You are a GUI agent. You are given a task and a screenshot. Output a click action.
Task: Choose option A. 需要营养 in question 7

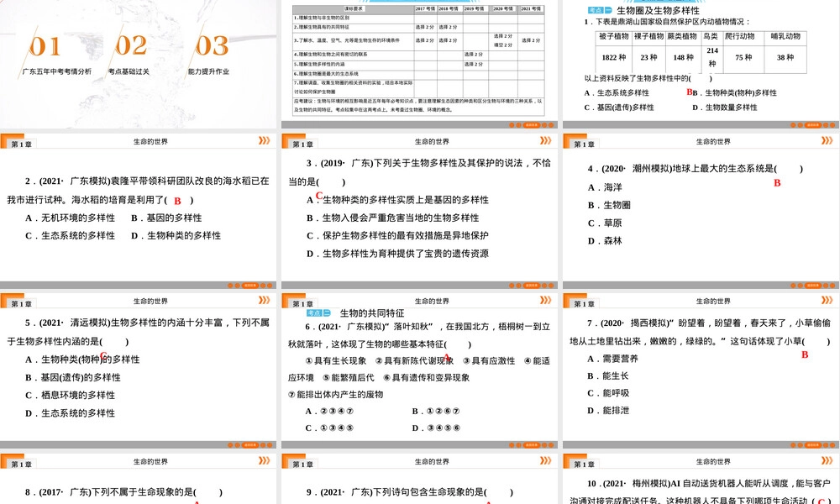pyautogui.click(x=613, y=359)
